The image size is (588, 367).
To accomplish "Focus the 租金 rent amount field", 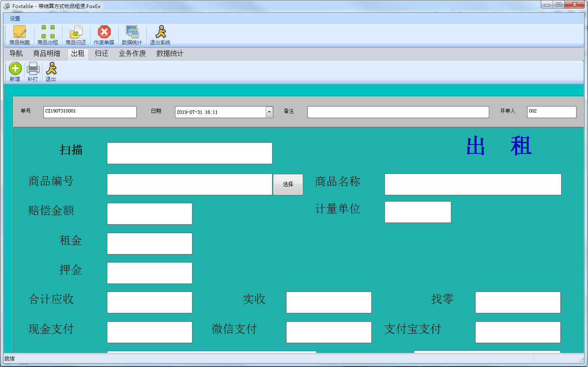I will (149, 243).
